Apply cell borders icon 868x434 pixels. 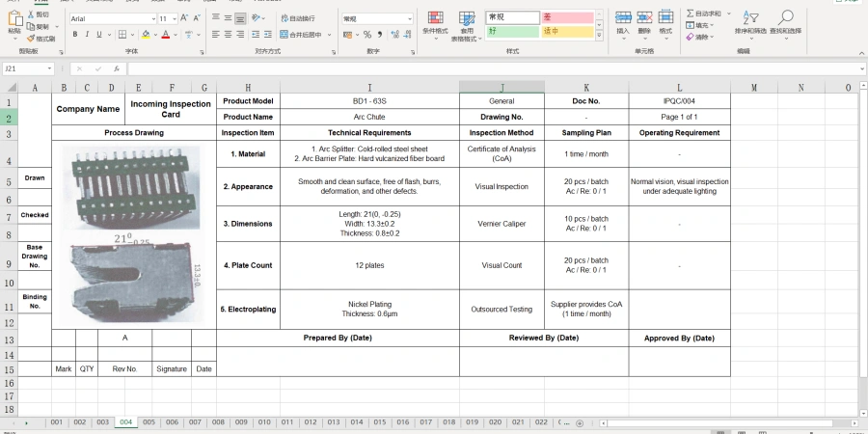click(x=122, y=35)
